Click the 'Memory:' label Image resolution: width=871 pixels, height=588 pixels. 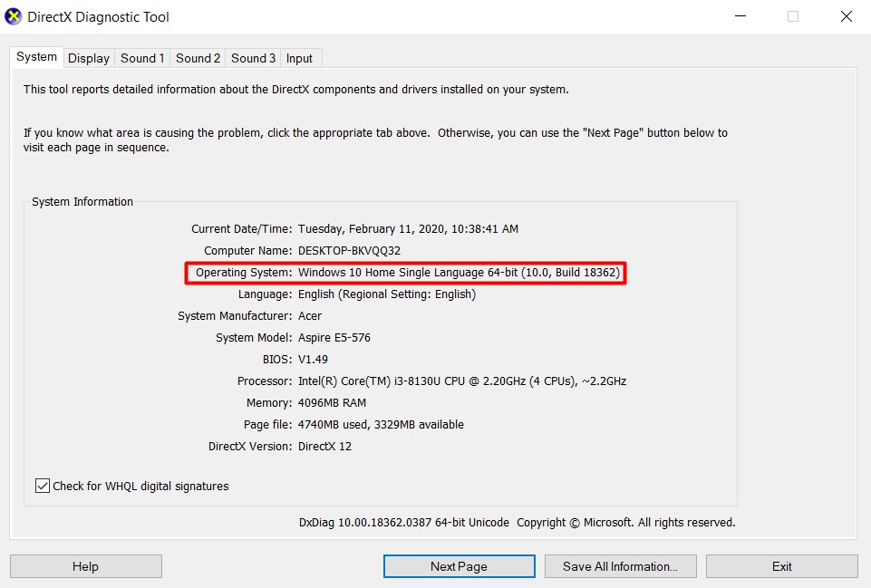pos(269,403)
